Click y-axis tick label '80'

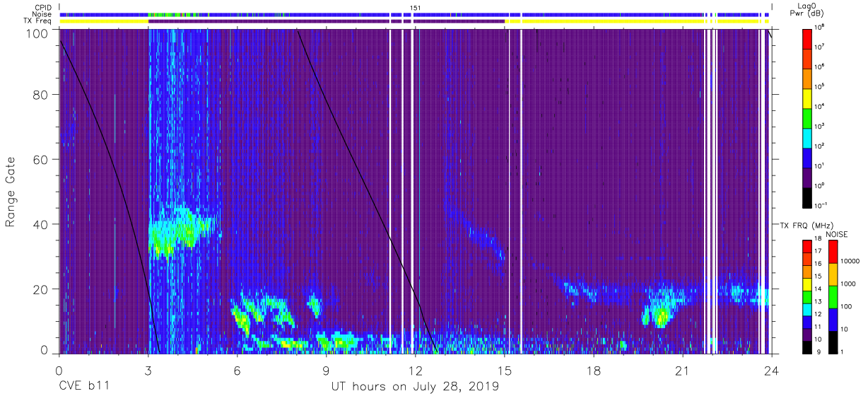pos(40,95)
